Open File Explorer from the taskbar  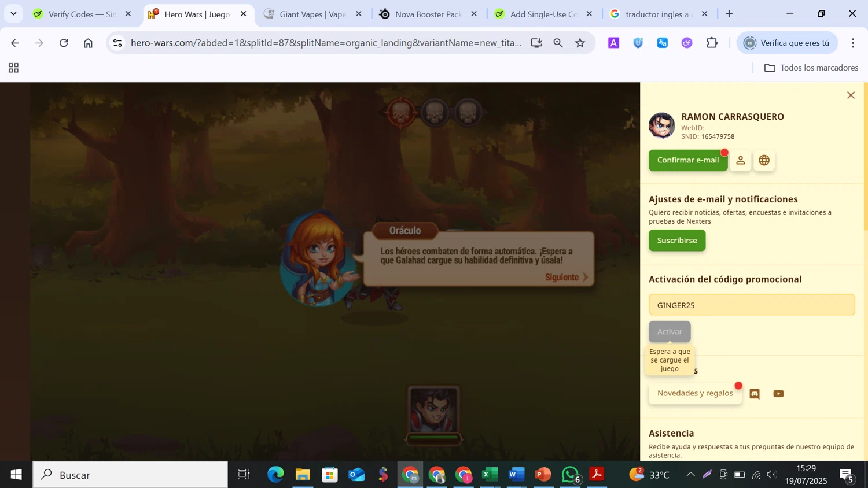click(x=303, y=475)
